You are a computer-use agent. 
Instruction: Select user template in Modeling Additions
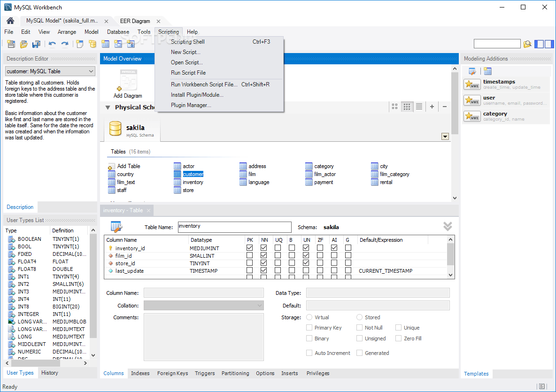tap(506, 100)
